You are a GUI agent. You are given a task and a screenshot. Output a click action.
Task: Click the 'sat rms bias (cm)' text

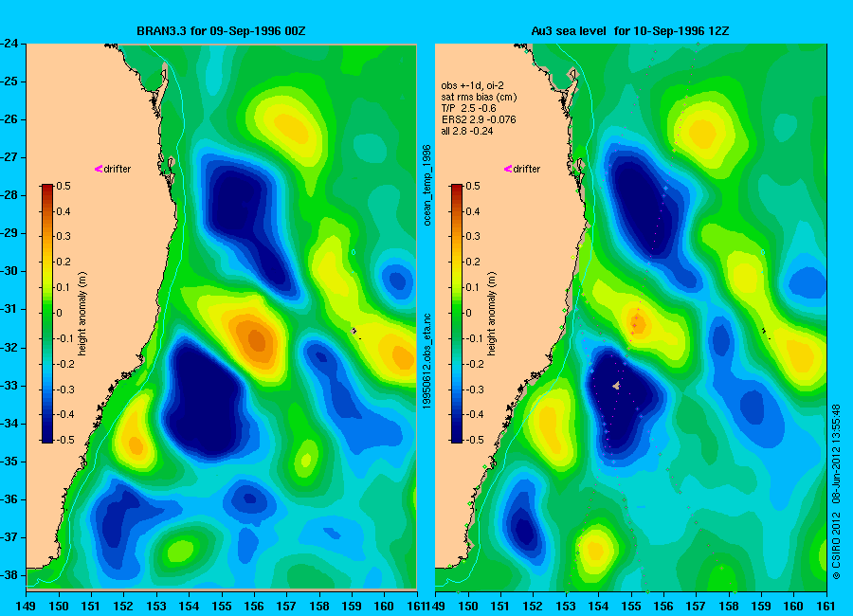tap(479, 97)
